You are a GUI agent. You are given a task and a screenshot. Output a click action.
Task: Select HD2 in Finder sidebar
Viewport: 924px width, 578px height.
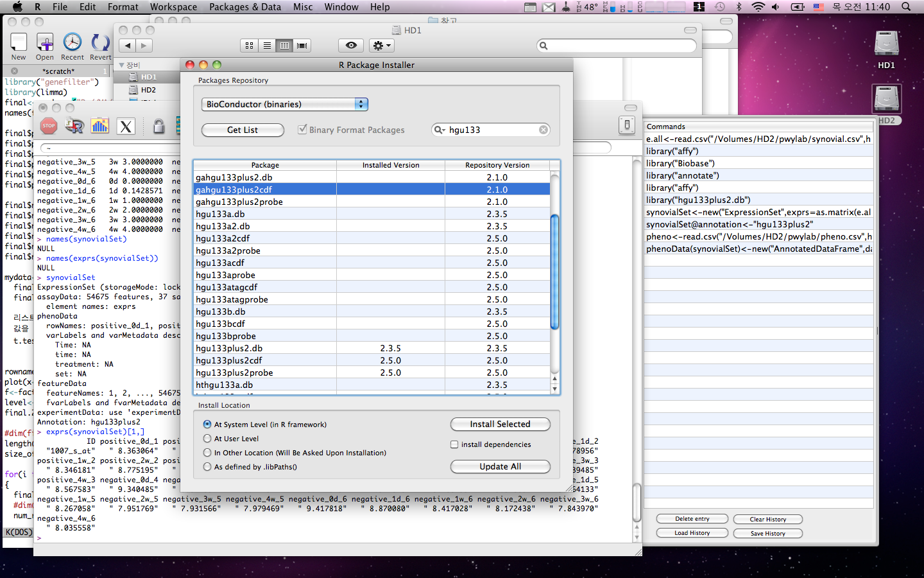click(x=148, y=90)
